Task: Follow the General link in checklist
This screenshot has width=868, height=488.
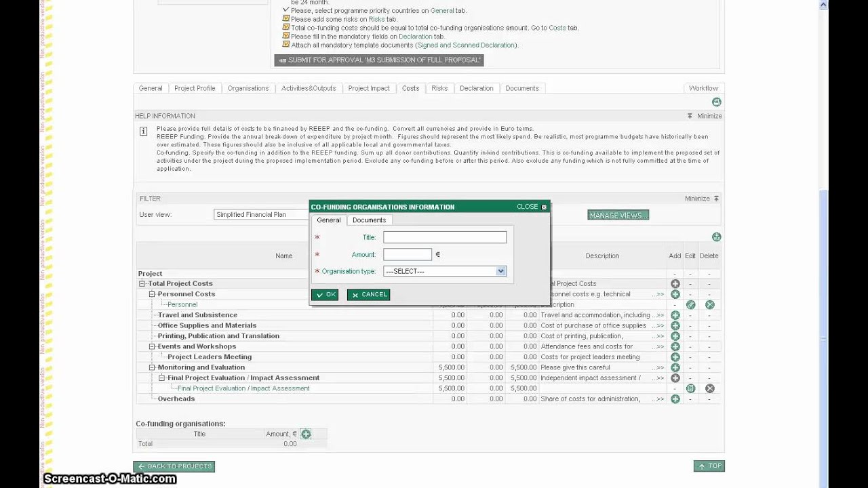Action: pos(442,11)
